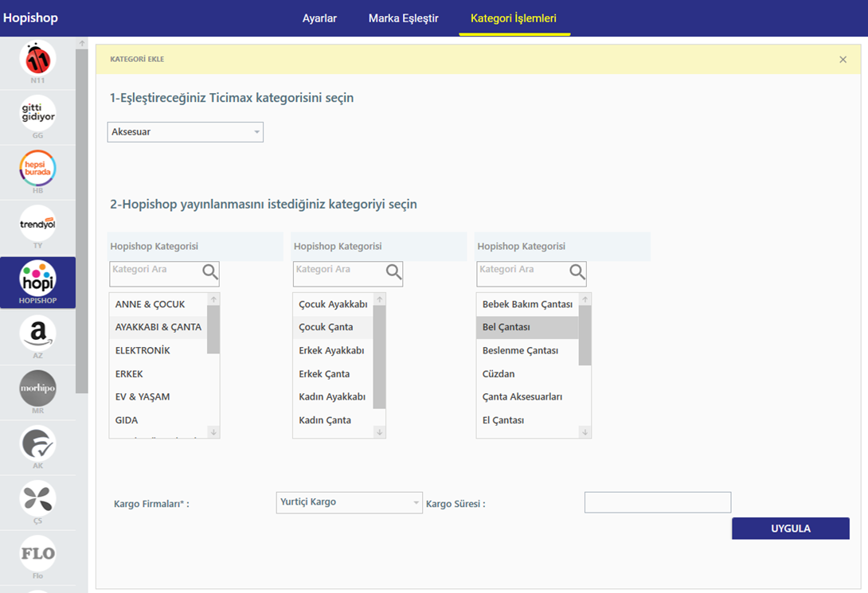Select the N11 marketplace icon

pos(37,59)
